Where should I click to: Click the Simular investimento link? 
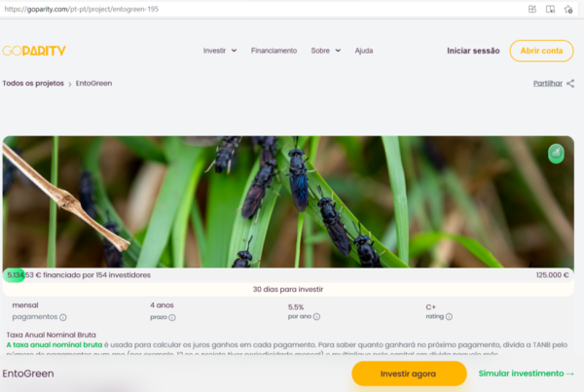click(x=527, y=374)
